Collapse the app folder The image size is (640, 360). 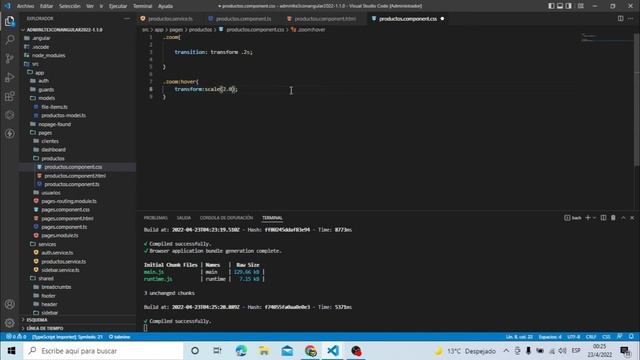point(39,73)
